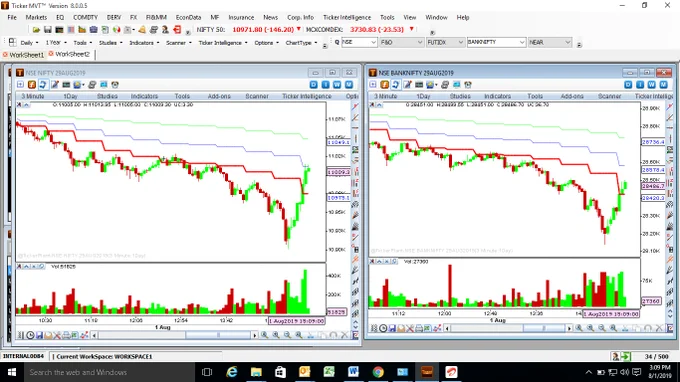Open the FUTIDX instrument combo box
Image resolution: width=680 pixels, height=382 pixels.
(445, 42)
